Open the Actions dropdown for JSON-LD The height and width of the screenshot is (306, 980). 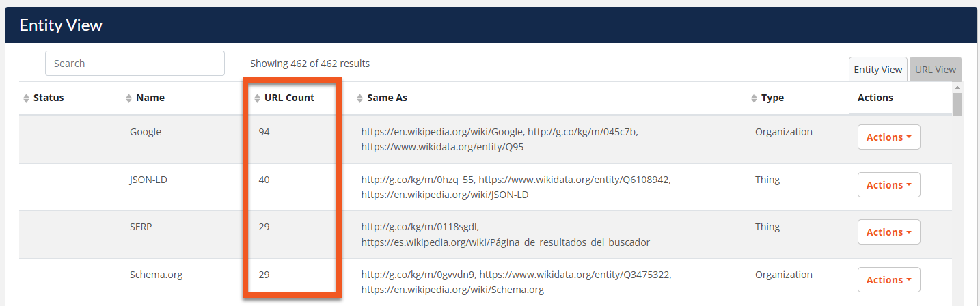[888, 185]
